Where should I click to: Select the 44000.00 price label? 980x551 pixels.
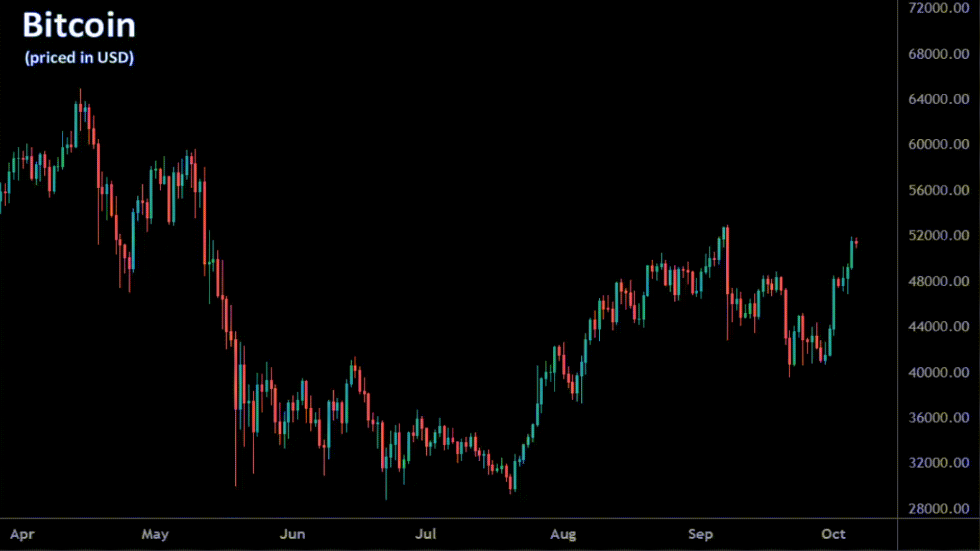pyautogui.click(x=939, y=327)
